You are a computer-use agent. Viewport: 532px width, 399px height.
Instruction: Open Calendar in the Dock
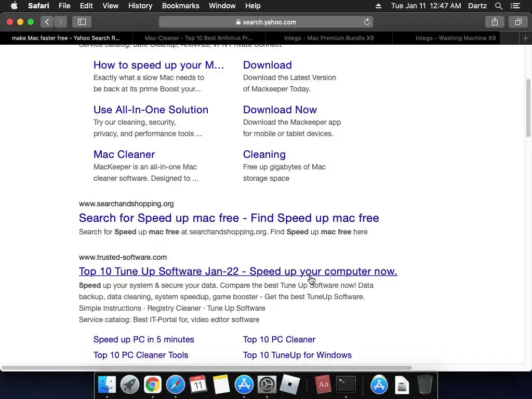point(198,385)
